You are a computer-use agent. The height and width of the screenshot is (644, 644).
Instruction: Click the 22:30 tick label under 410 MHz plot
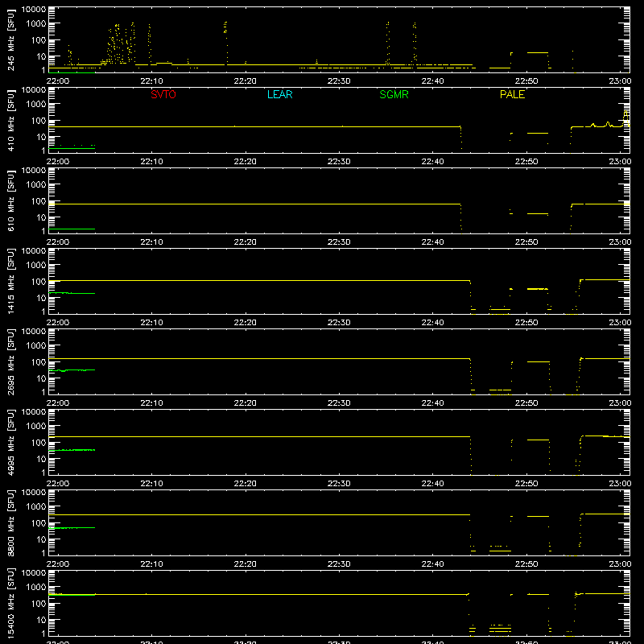pyautogui.click(x=339, y=162)
